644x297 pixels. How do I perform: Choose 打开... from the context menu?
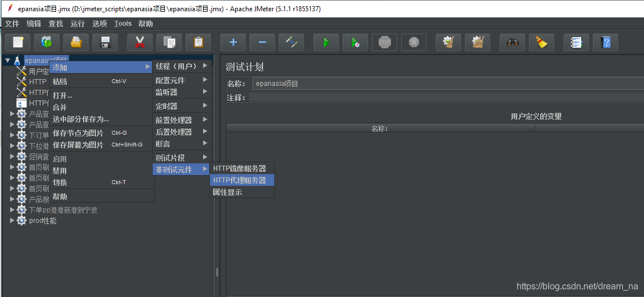101,95
